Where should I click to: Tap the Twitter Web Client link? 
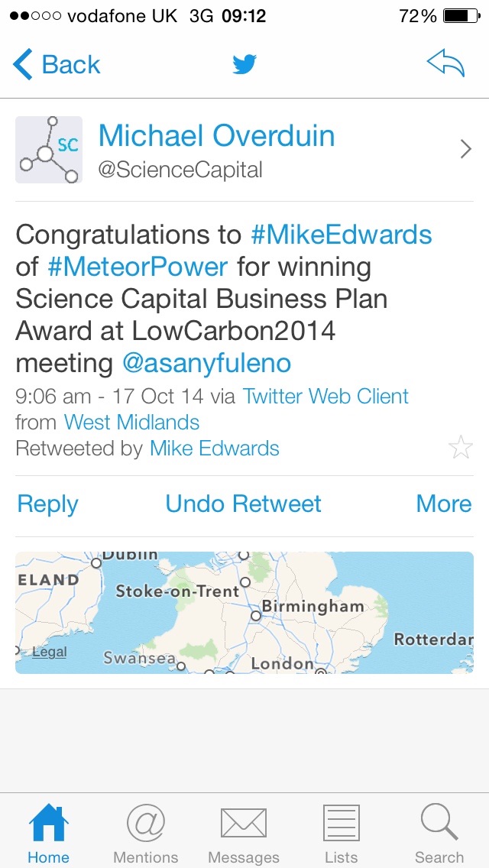pyautogui.click(x=325, y=397)
